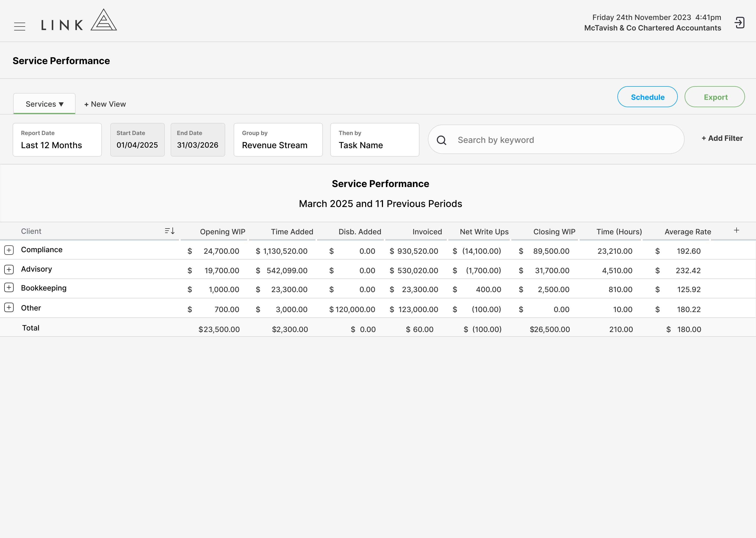Click the Invoiced column header
The height and width of the screenshot is (538, 756).
(x=427, y=231)
